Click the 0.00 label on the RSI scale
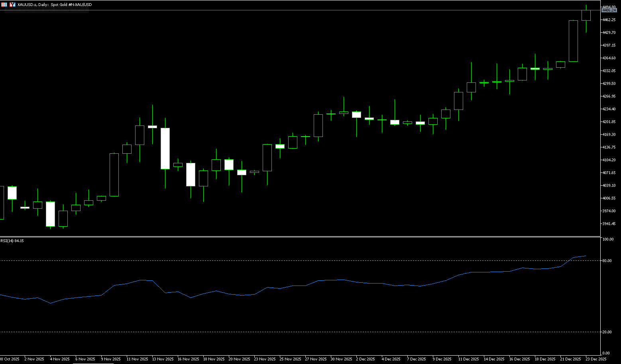This screenshot has width=621, height=364. [x=606, y=353]
